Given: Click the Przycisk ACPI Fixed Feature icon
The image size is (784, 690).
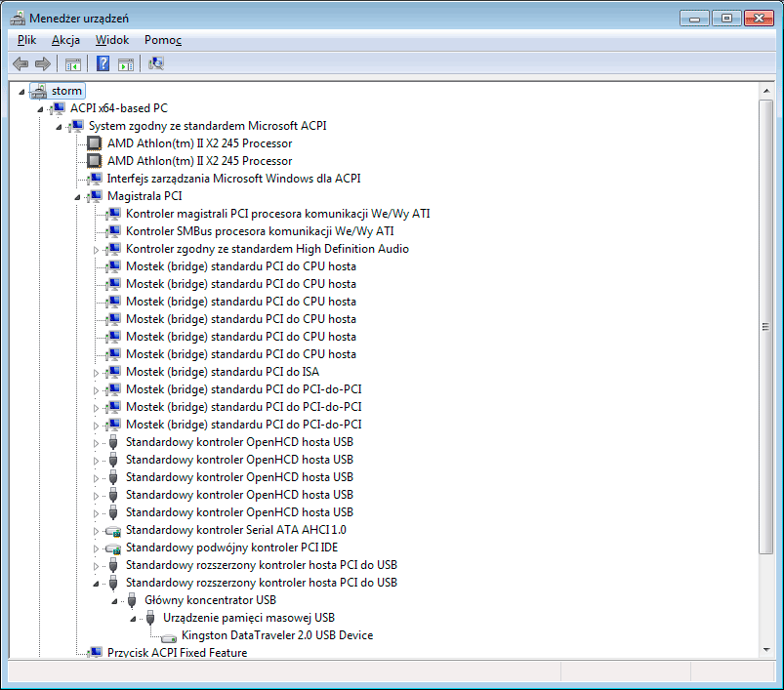Looking at the screenshot, I should [95, 653].
